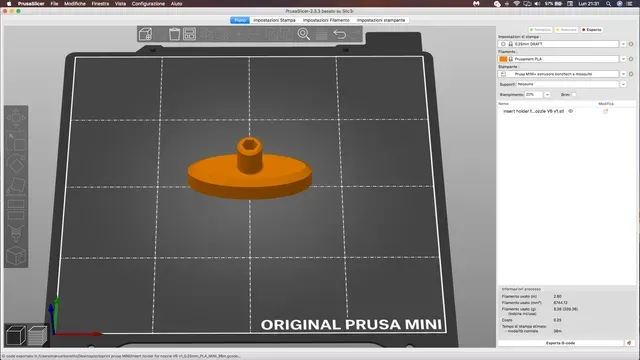Open the PrusaSlicer application menu
Screen dimensions: 640x360
(x=31, y=4)
